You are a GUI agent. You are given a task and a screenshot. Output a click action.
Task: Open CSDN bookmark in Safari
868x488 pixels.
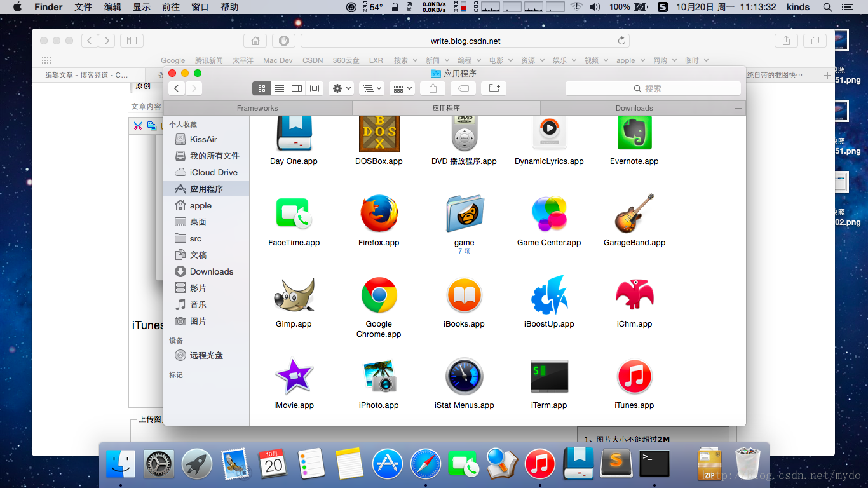tap(313, 60)
